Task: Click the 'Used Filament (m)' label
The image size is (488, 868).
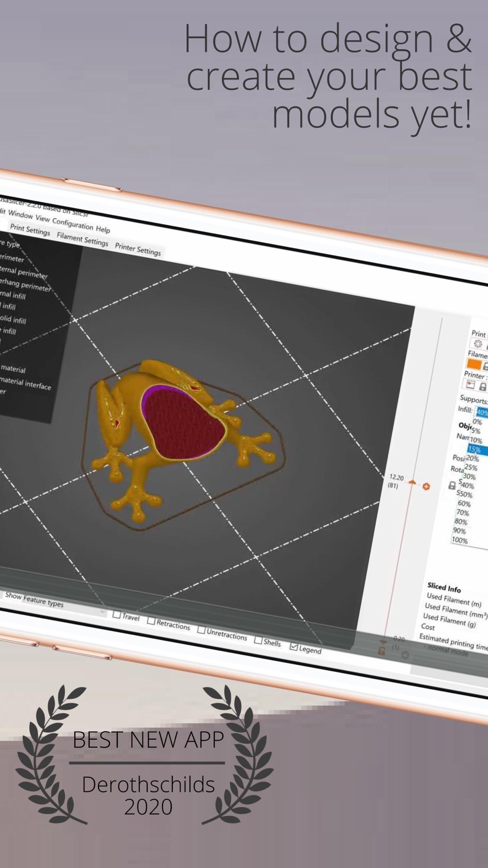Action: point(453,600)
